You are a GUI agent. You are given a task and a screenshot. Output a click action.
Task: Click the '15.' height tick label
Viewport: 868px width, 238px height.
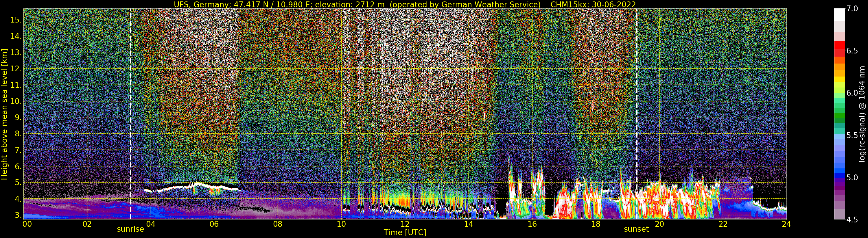pos(16,20)
